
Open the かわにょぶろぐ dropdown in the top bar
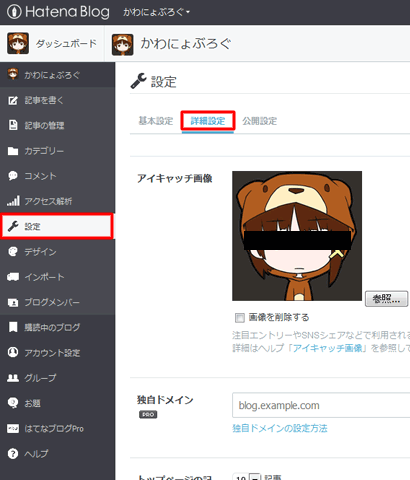click(x=156, y=12)
